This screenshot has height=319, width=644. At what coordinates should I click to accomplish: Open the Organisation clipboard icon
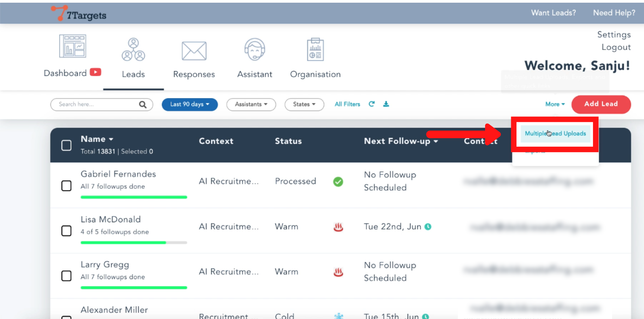[x=315, y=50]
